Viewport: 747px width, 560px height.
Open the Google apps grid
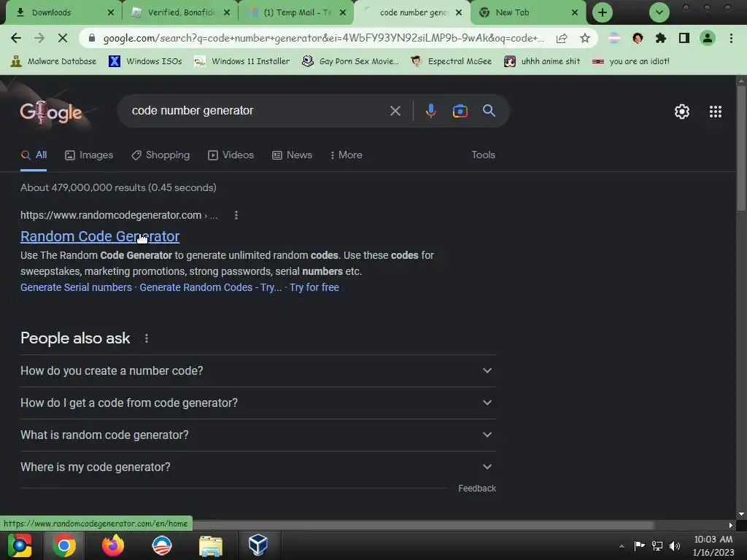click(x=716, y=112)
